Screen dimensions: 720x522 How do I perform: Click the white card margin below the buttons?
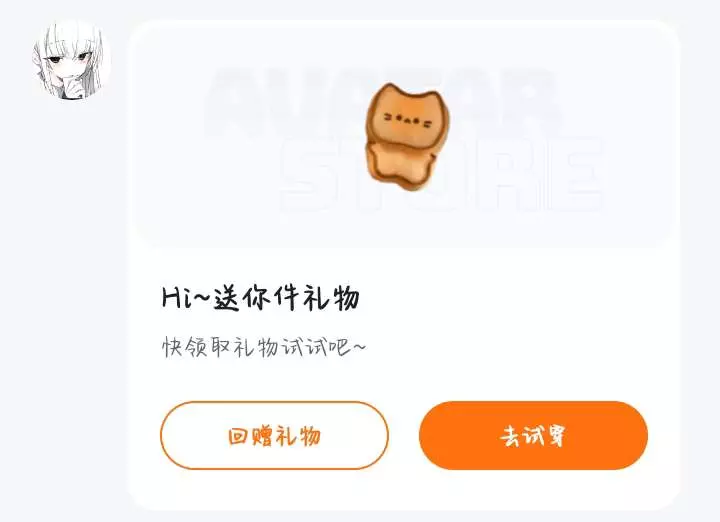pyautogui.click(x=404, y=489)
